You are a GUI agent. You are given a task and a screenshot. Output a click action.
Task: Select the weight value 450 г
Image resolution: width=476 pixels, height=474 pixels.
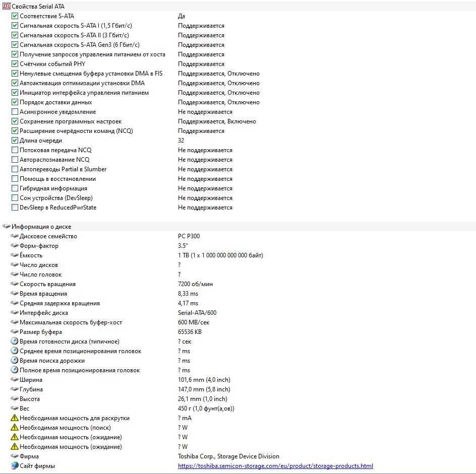[206, 409]
